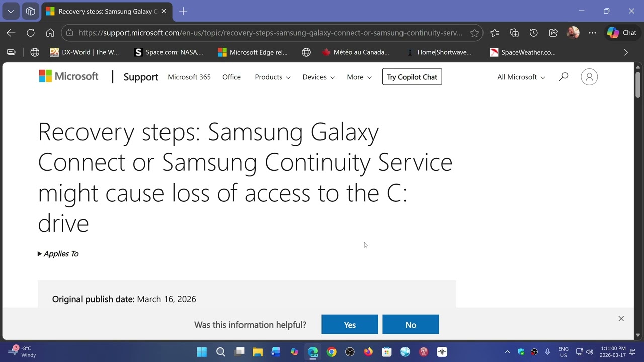
Task: Open browser Collections button
Action: tap(514, 33)
